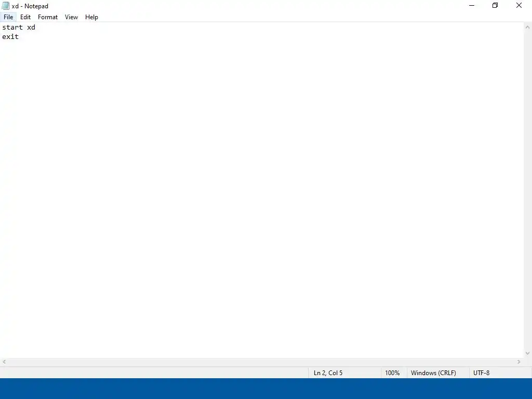Click the 'start xd' line of text

click(x=19, y=27)
